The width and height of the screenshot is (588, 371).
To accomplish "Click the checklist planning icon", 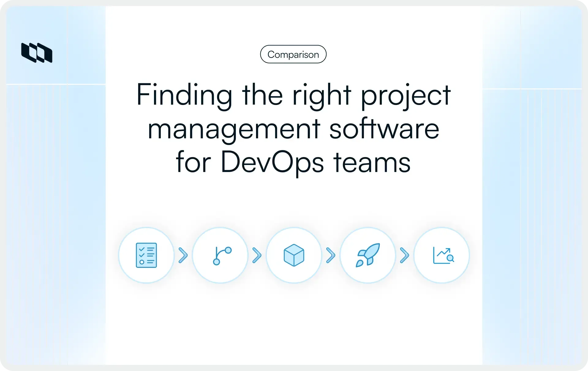I will click(x=146, y=255).
